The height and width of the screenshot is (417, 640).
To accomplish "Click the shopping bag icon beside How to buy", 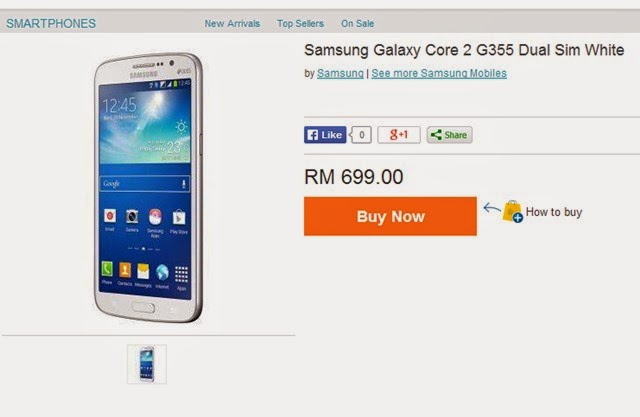I will tap(512, 211).
